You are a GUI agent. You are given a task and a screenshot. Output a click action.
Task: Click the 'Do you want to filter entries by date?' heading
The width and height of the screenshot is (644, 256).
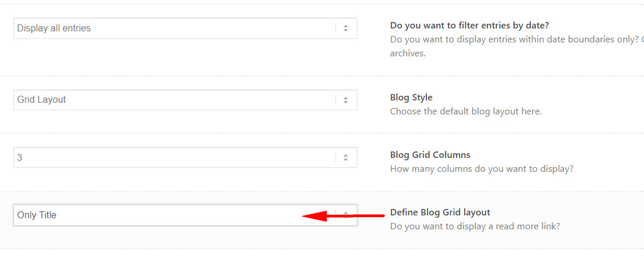click(x=469, y=26)
